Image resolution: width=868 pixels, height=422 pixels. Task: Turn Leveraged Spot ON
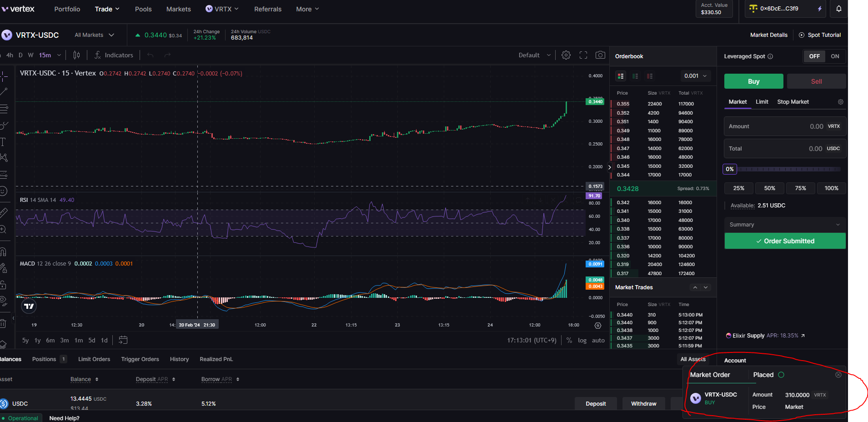tap(835, 56)
